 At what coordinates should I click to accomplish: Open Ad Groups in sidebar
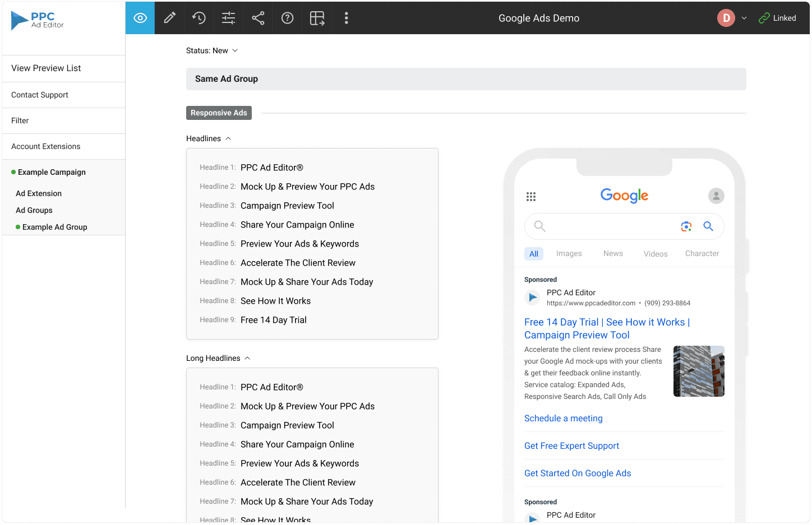pyautogui.click(x=34, y=210)
